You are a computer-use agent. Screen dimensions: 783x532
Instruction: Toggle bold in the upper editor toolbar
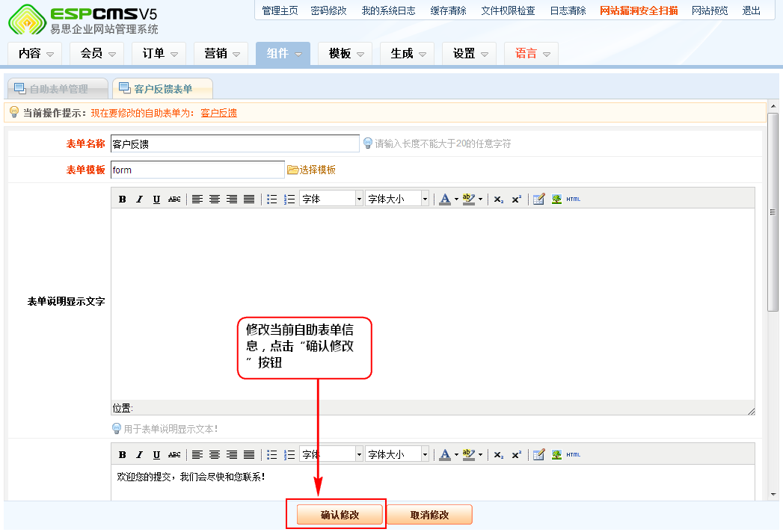click(x=123, y=199)
